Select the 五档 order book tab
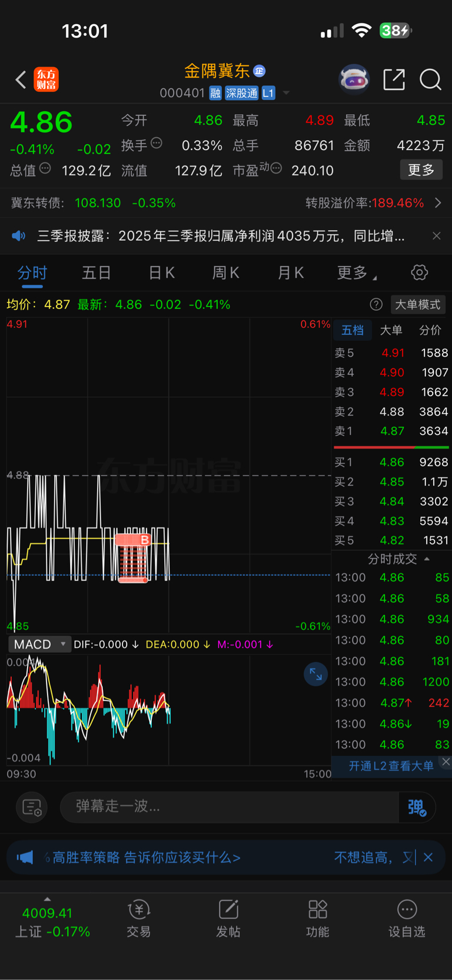Screen dimensions: 452x980 pos(353,330)
